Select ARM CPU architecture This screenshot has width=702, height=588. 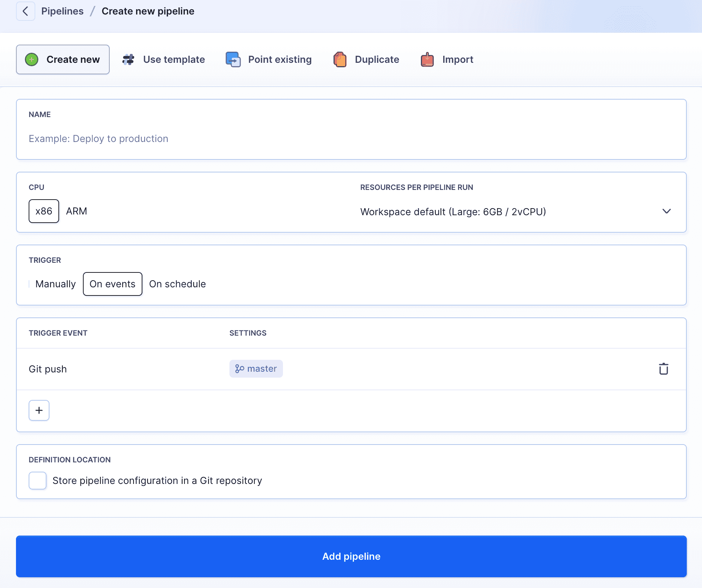point(77,211)
